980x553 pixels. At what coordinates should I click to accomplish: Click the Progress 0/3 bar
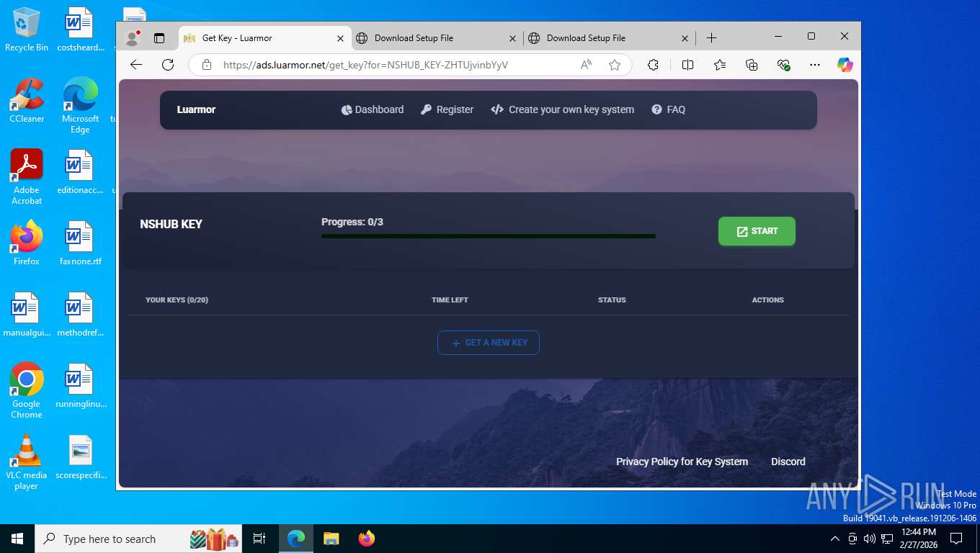[x=489, y=236]
